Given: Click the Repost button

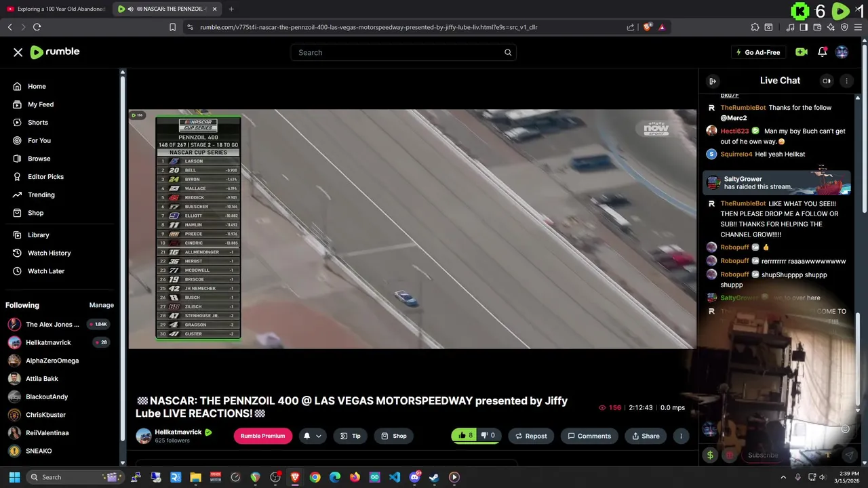Looking at the screenshot, I should pyautogui.click(x=530, y=436).
